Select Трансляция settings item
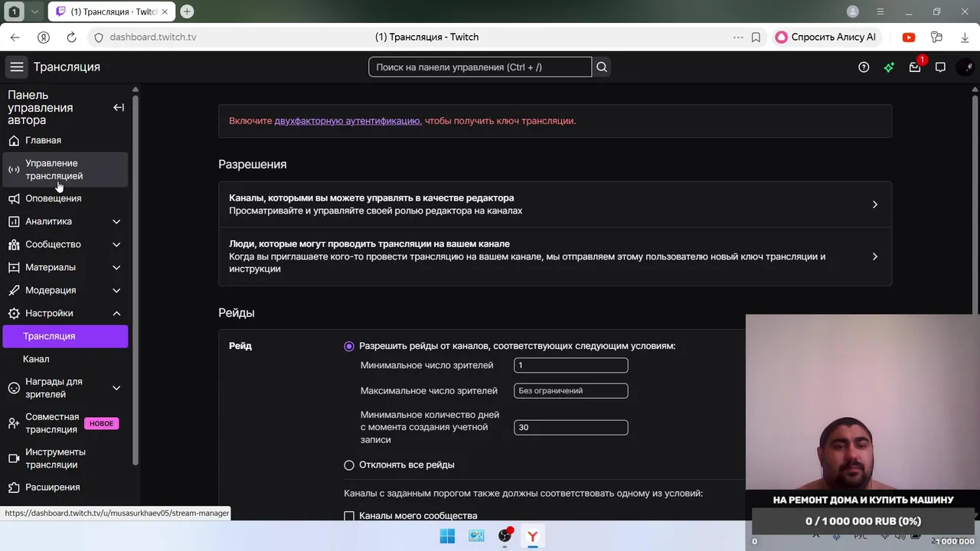 click(x=65, y=336)
